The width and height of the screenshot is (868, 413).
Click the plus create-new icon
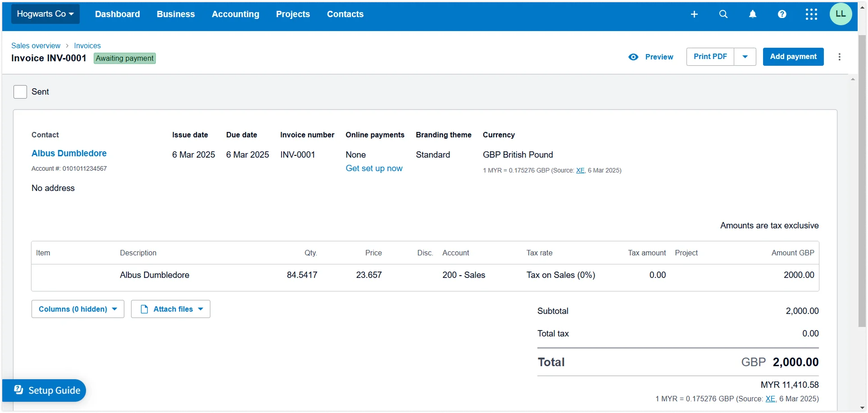pos(694,14)
